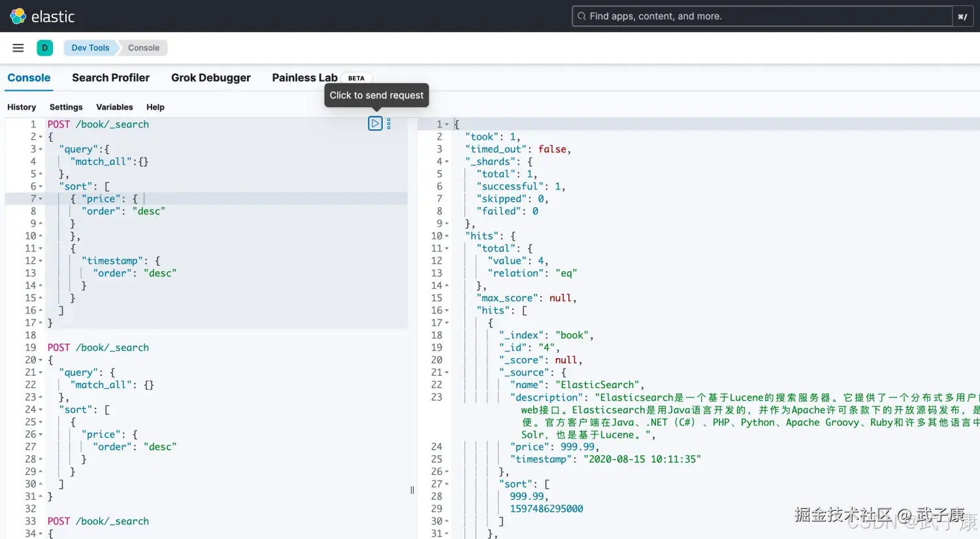
Task: Click the green D space avatar icon
Action: [x=44, y=48]
